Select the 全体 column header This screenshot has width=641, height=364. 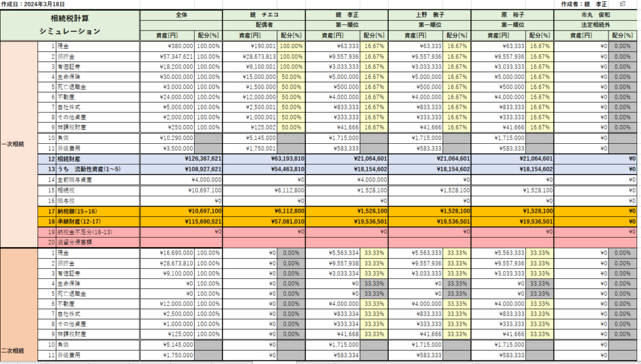click(181, 14)
